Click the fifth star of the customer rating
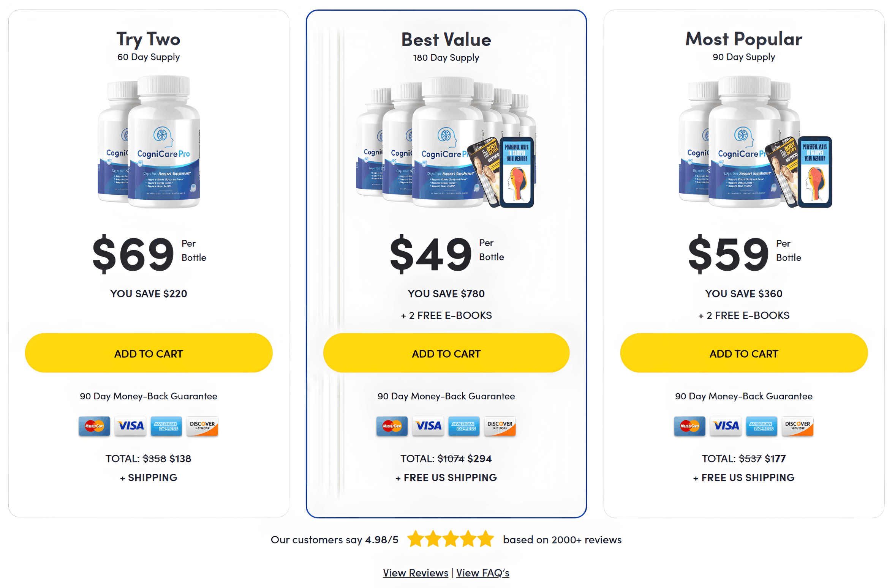The image size is (895, 588). 487,539
